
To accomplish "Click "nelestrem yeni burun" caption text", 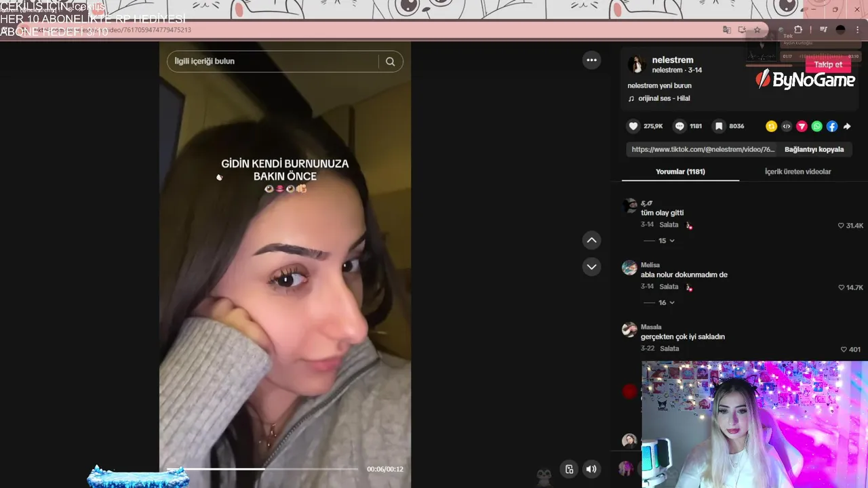I will 659,86.
